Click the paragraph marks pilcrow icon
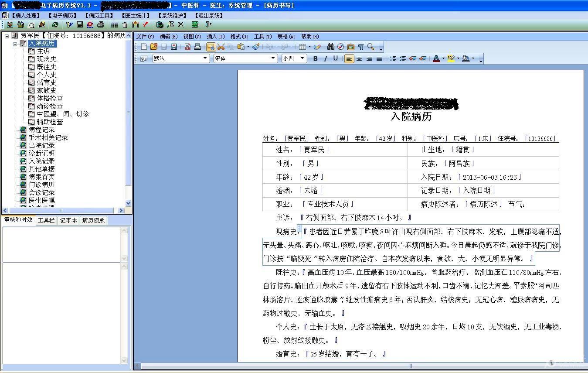Screen dimensions: 588x373 click(361, 47)
